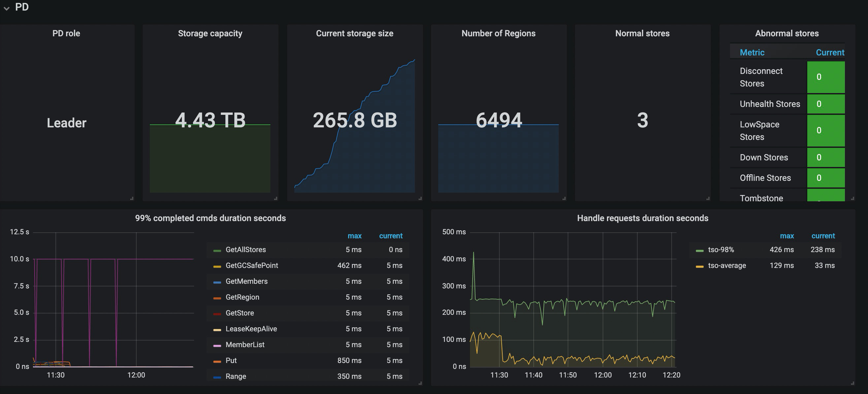Sort the Handle requests legend by max
The width and height of the screenshot is (868, 394).
click(787, 236)
